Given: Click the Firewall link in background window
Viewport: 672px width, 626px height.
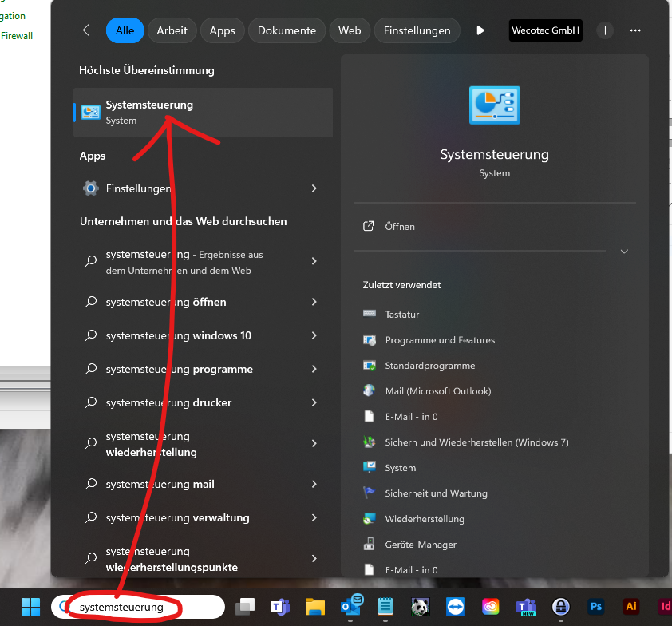Looking at the screenshot, I should point(17,36).
